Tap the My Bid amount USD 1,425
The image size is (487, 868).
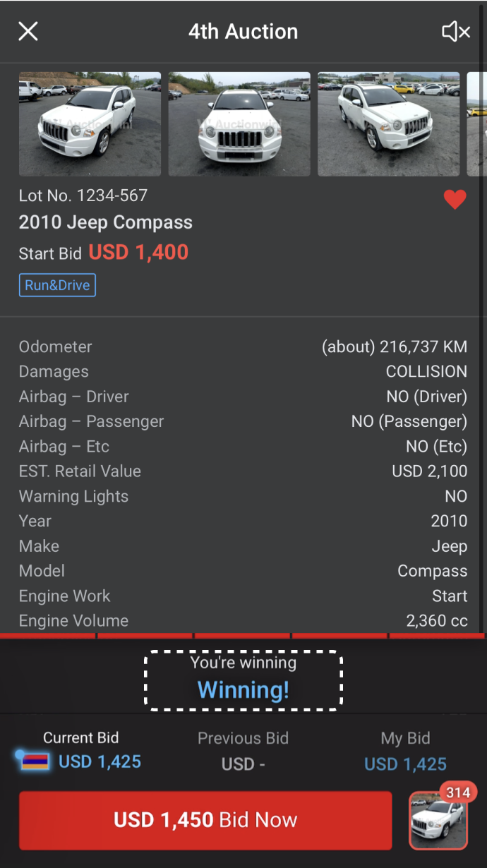[x=405, y=764]
